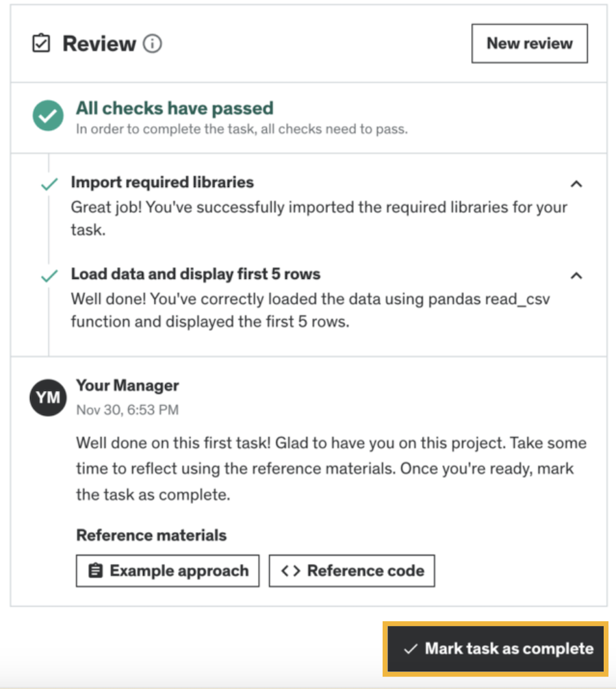
Task: Click the Review clipboard checkmark icon
Action: point(41,45)
